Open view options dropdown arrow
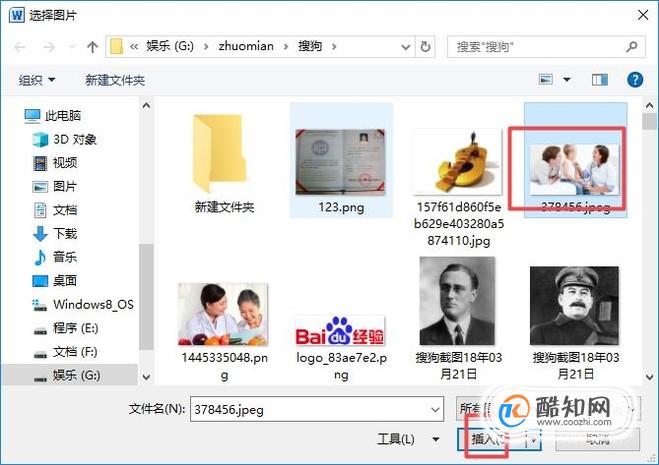The width and height of the screenshot is (659, 465). tap(567, 79)
